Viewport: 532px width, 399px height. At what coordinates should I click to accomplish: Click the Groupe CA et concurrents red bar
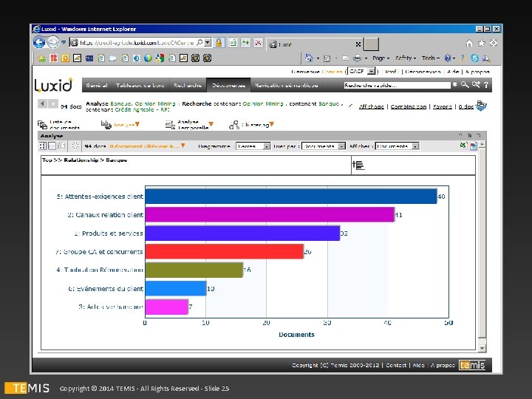point(225,251)
